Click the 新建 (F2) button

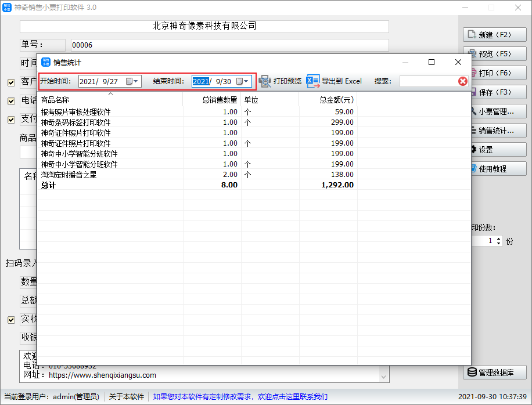pos(495,35)
